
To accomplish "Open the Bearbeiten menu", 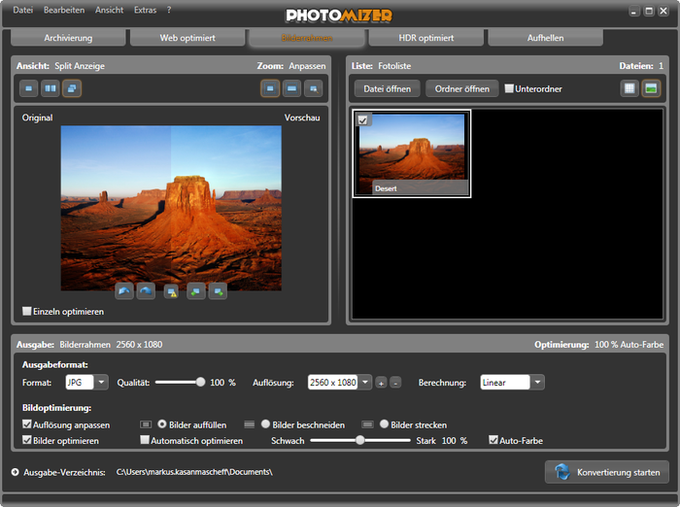I will [64, 10].
